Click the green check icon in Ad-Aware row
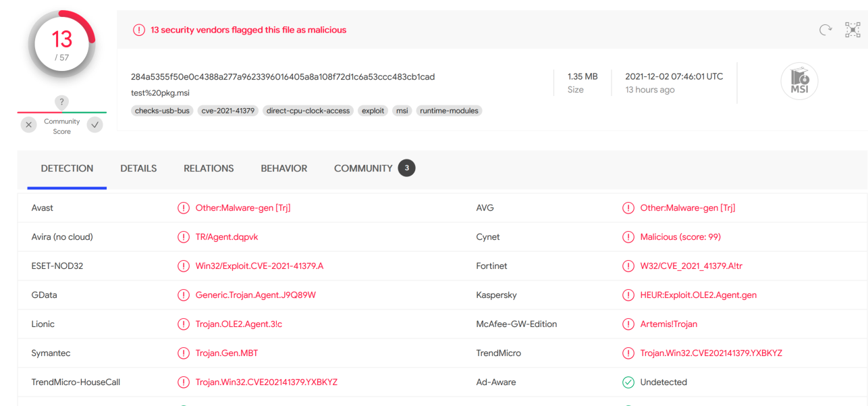The image size is (868, 406). [x=628, y=382]
